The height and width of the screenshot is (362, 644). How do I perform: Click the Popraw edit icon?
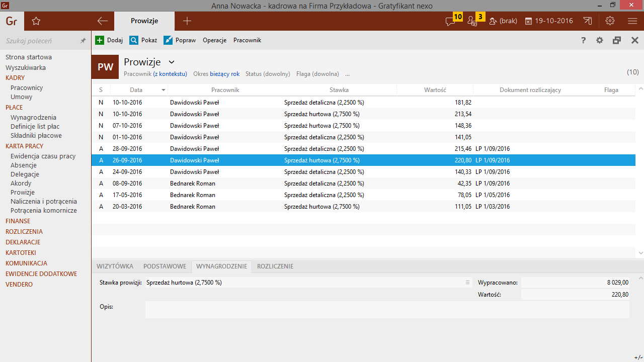tap(168, 40)
